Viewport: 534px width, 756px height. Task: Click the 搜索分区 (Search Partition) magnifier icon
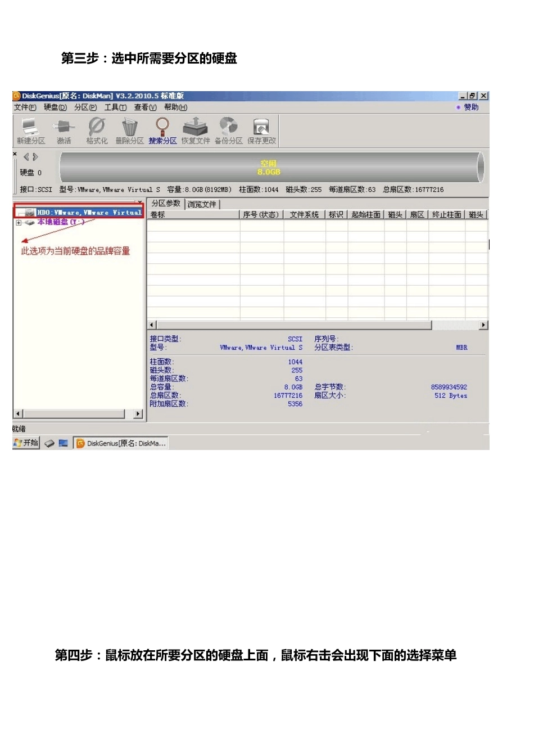click(x=162, y=130)
